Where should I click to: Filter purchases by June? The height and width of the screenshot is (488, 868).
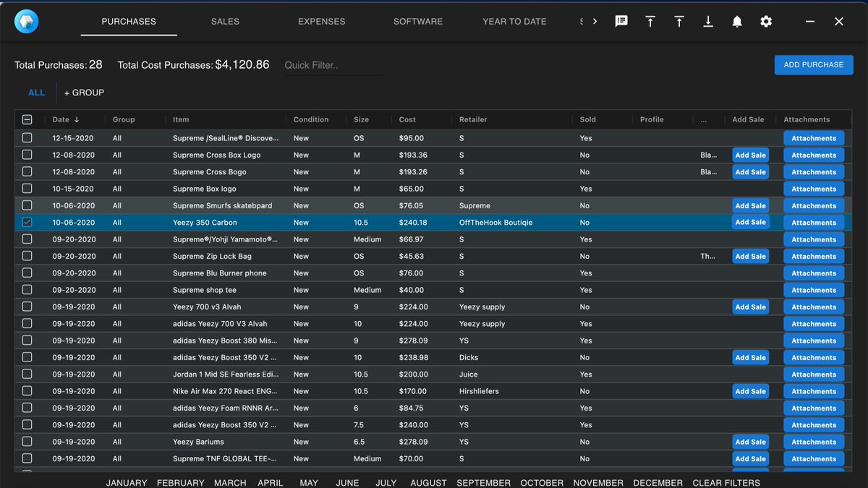tap(347, 483)
